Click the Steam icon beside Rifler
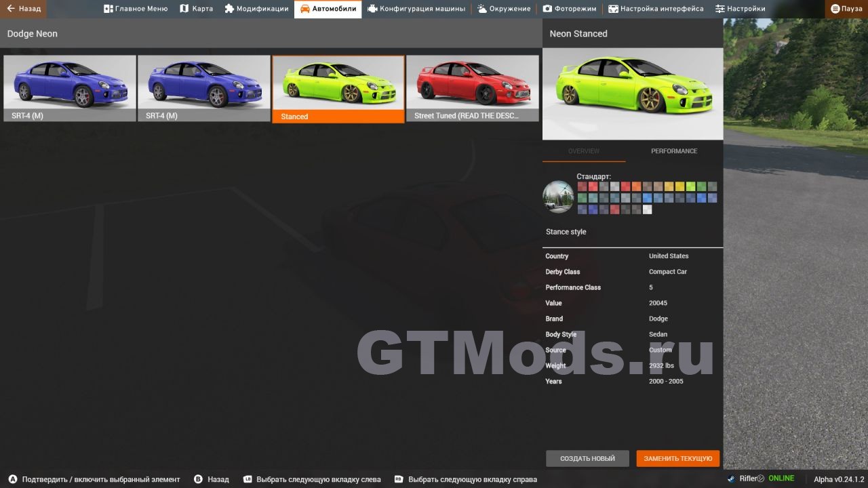The image size is (868, 488). pyautogui.click(x=731, y=479)
